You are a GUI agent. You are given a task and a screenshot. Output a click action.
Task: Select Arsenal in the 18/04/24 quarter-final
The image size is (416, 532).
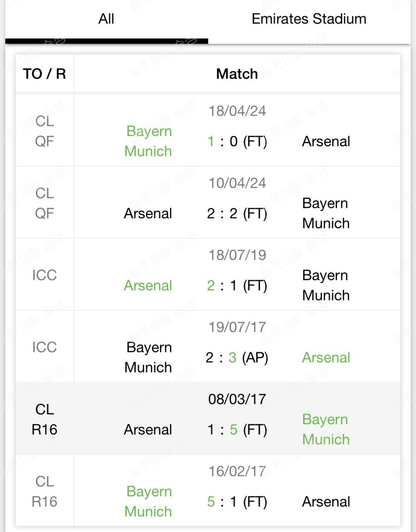pos(326,142)
